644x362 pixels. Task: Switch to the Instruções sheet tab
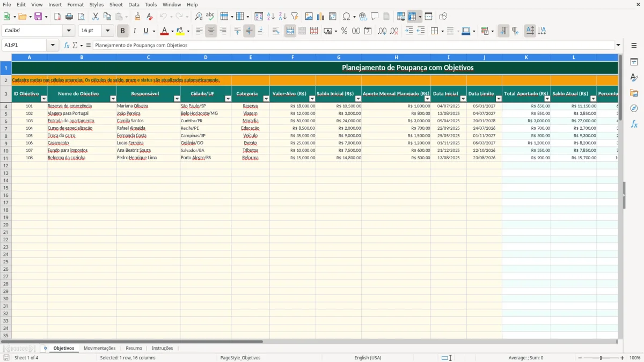[x=162, y=348]
